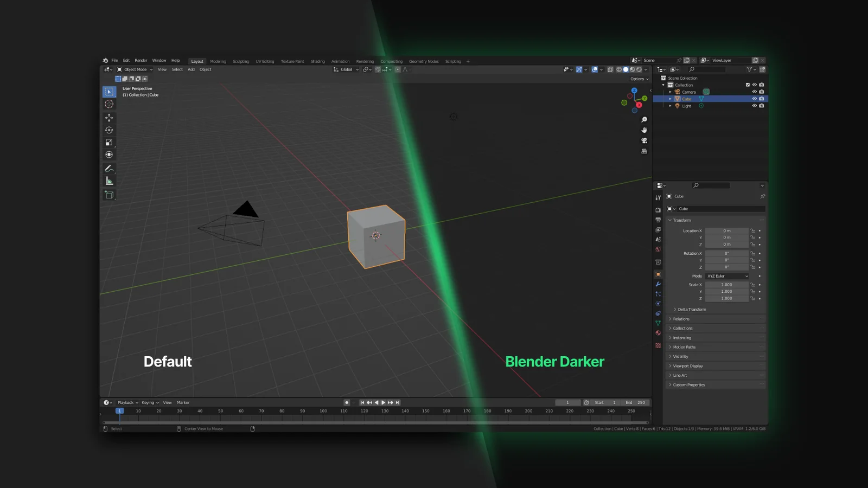Click the Scale X value slider
This screenshot has height=488, width=868.
point(727,284)
